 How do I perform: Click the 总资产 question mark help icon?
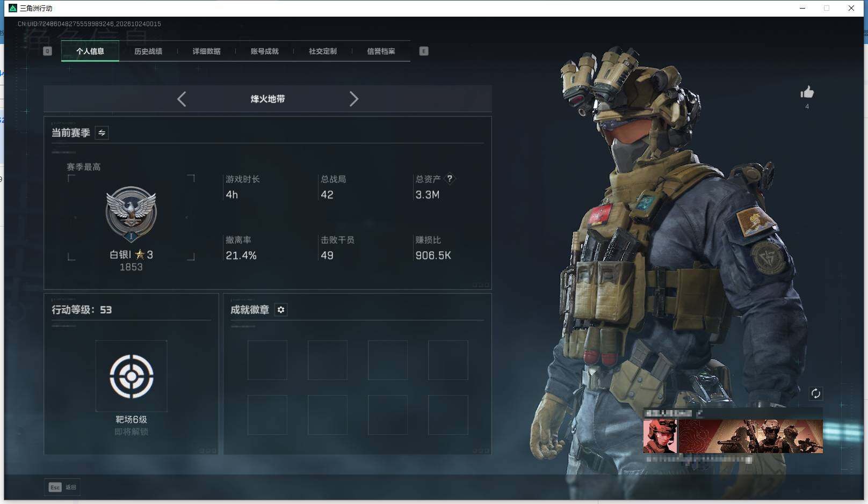pos(450,179)
